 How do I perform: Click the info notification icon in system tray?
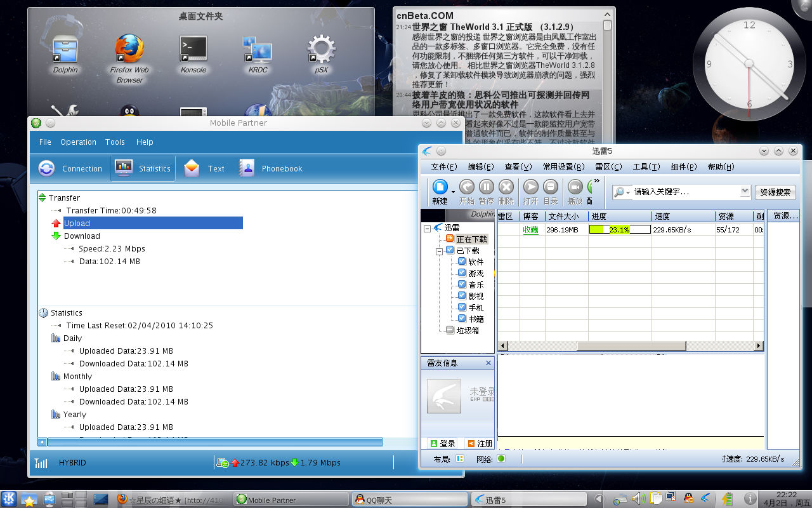(749, 499)
